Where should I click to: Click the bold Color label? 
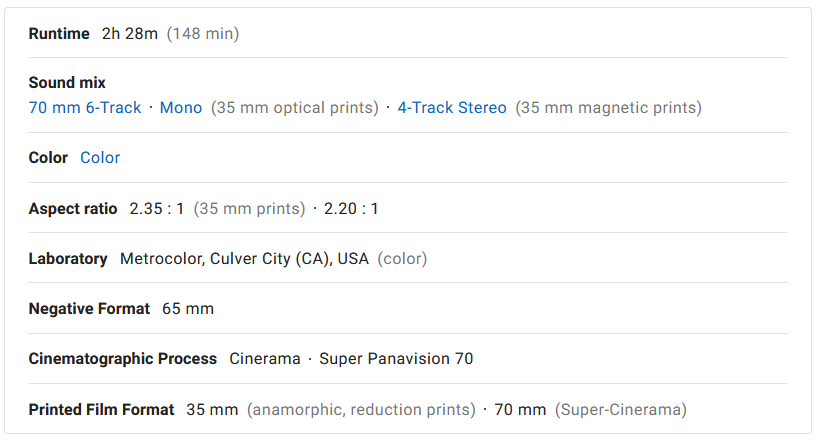[x=48, y=158]
